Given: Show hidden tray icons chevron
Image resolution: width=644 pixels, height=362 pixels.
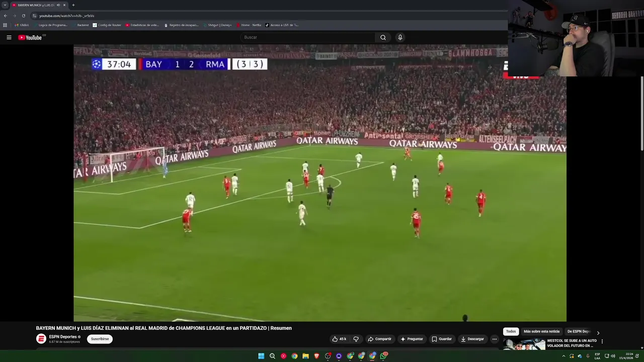Looking at the screenshot, I should [563, 356].
